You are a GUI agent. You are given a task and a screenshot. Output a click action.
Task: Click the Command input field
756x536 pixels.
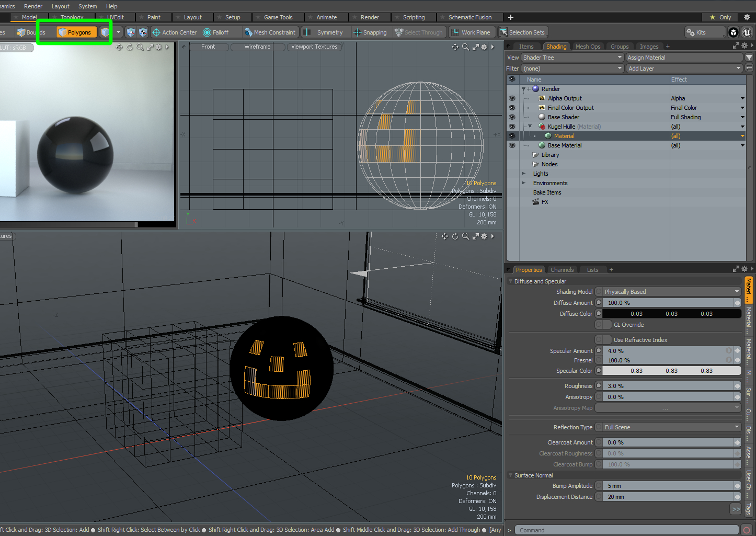pyautogui.click(x=627, y=530)
